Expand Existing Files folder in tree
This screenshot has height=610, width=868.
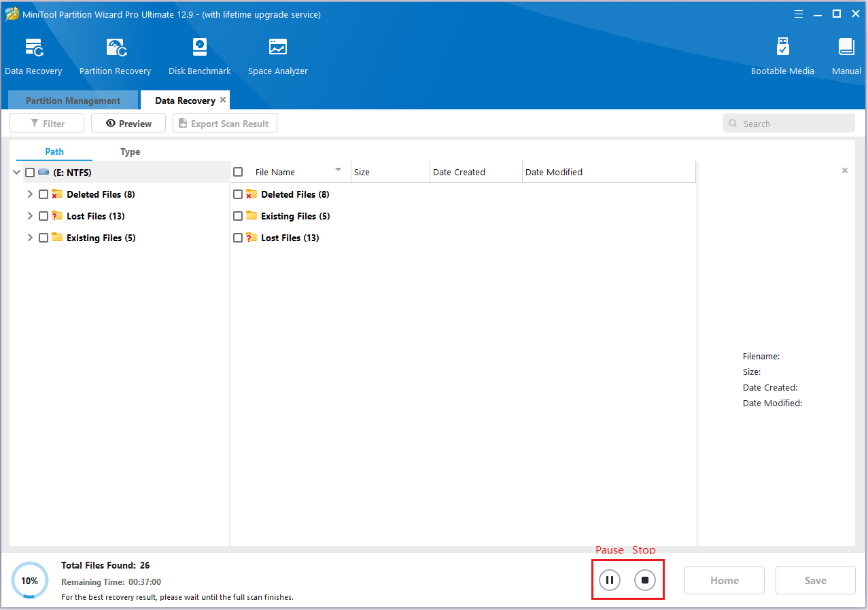point(30,238)
